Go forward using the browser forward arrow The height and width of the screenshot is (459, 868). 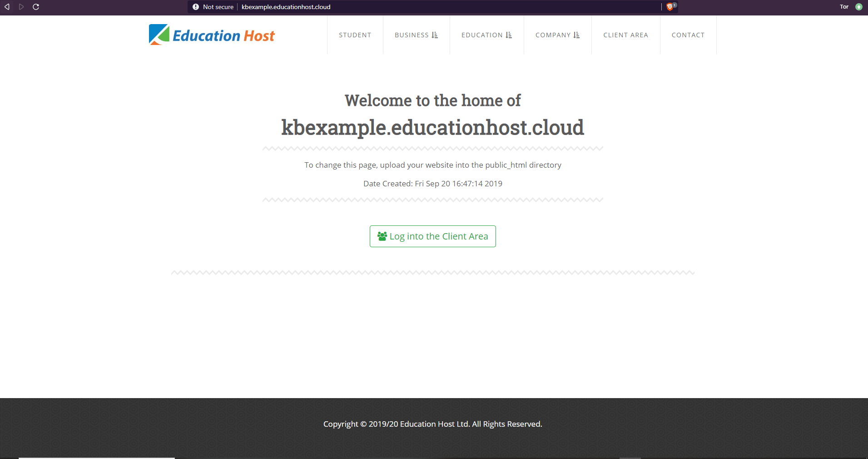click(21, 7)
